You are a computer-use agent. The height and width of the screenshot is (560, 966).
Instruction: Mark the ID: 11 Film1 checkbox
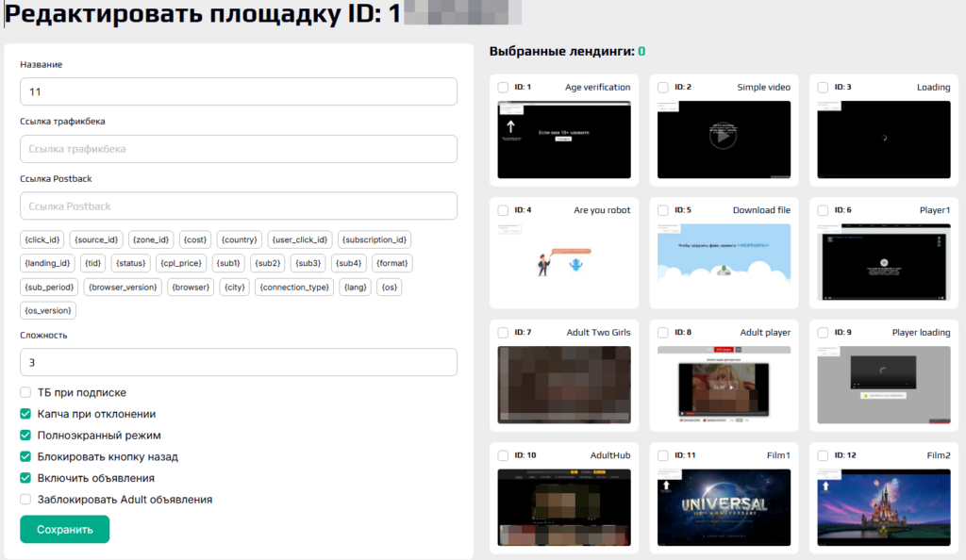(663, 456)
